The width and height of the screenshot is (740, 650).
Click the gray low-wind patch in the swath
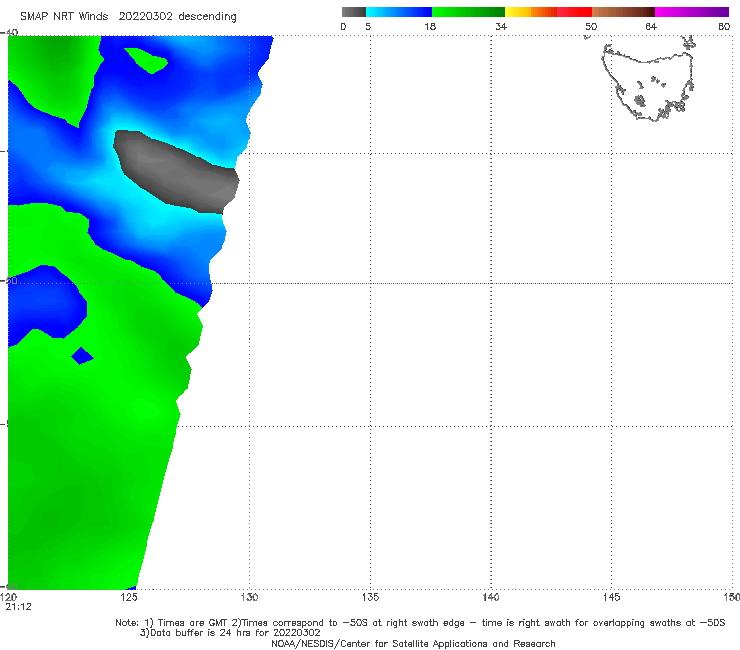[177, 172]
